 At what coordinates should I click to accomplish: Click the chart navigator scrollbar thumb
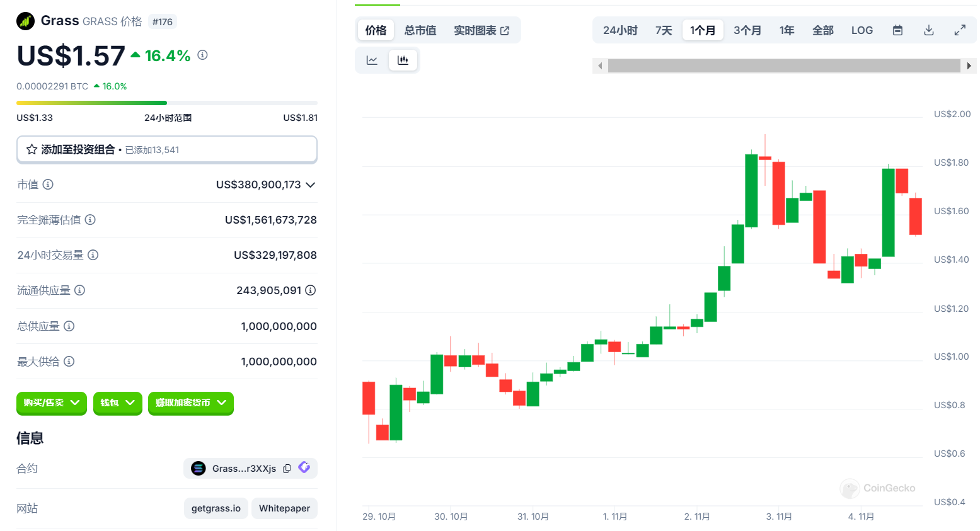pos(784,66)
